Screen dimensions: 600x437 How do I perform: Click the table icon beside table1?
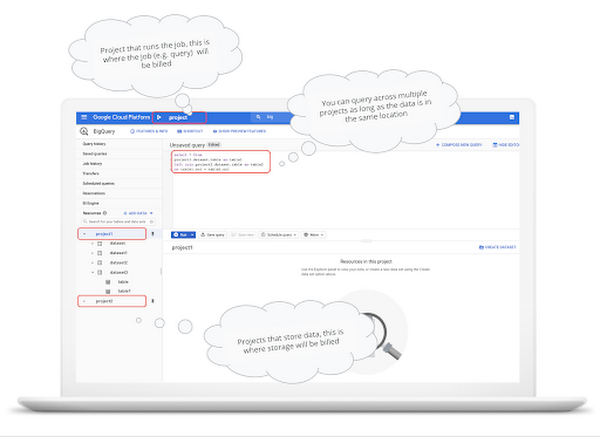[x=108, y=291]
